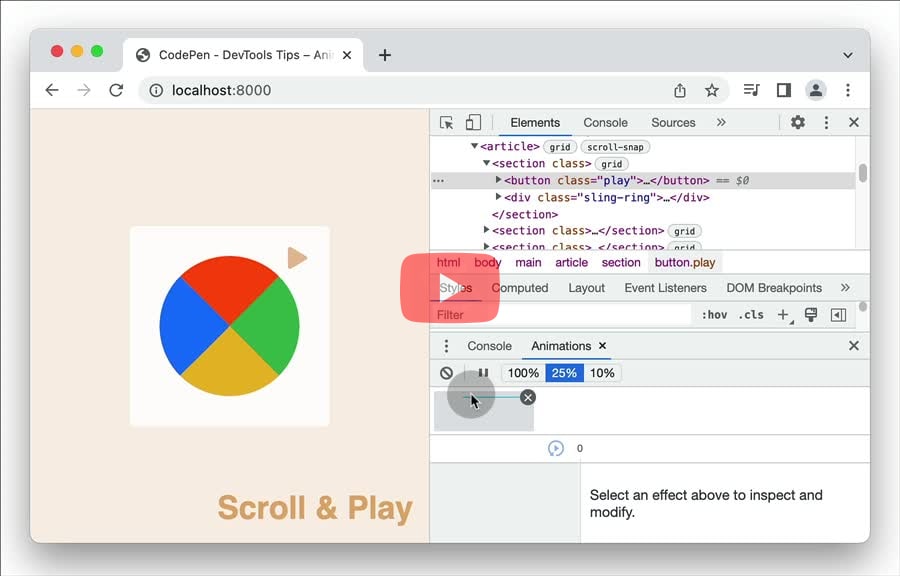The image size is (900, 576).
Task: Expand the button class play node
Action: (498, 180)
